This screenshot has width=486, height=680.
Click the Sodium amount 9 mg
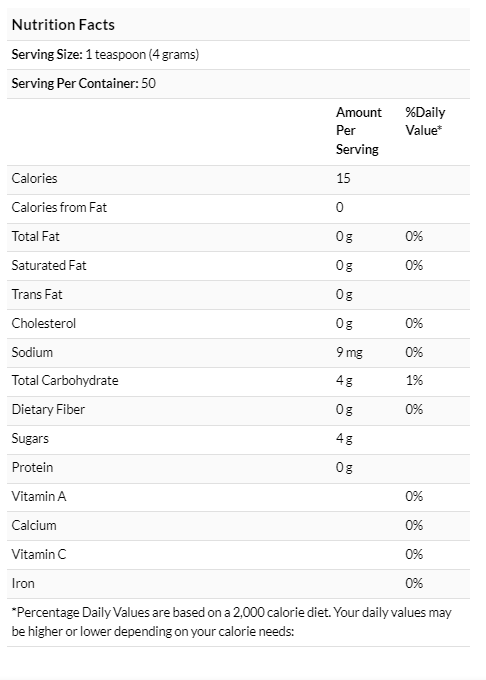pos(349,352)
